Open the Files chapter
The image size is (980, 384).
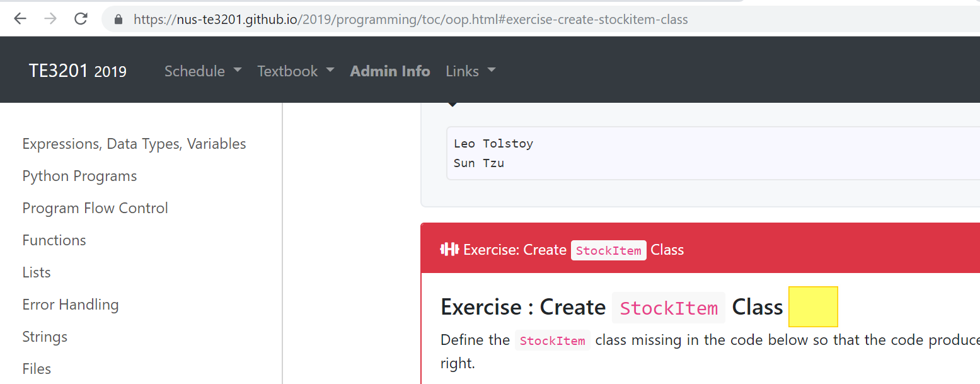pyautogui.click(x=37, y=369)
